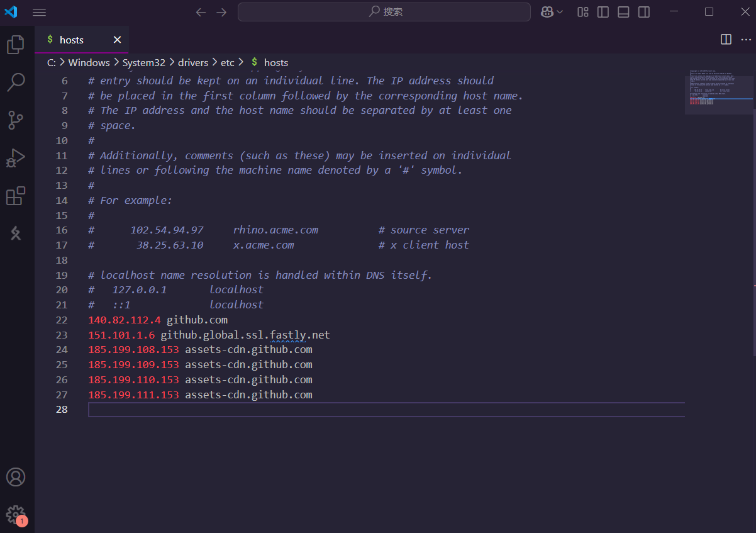Viewport: 756px width, 533px height.
Task: Place cursor on empty line 28
Action: [x=386, y=410]
